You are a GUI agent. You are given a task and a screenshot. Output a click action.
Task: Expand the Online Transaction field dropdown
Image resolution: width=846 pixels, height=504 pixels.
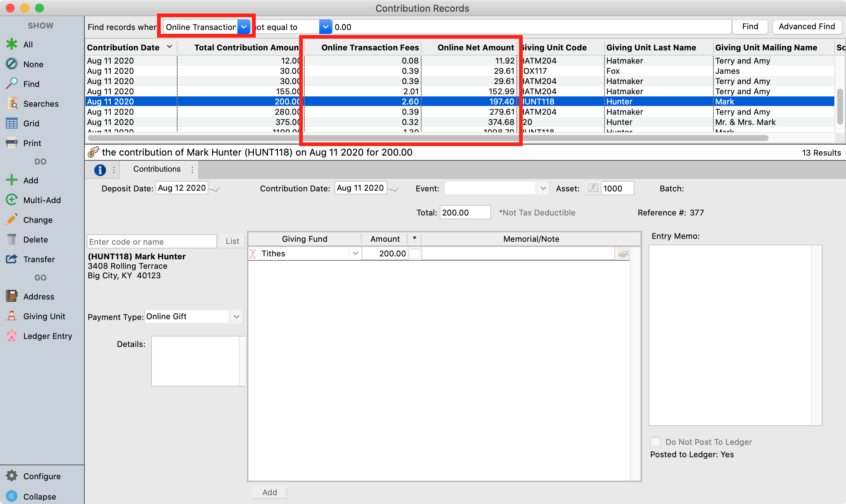pyautogui.click(x=244, y=27)
